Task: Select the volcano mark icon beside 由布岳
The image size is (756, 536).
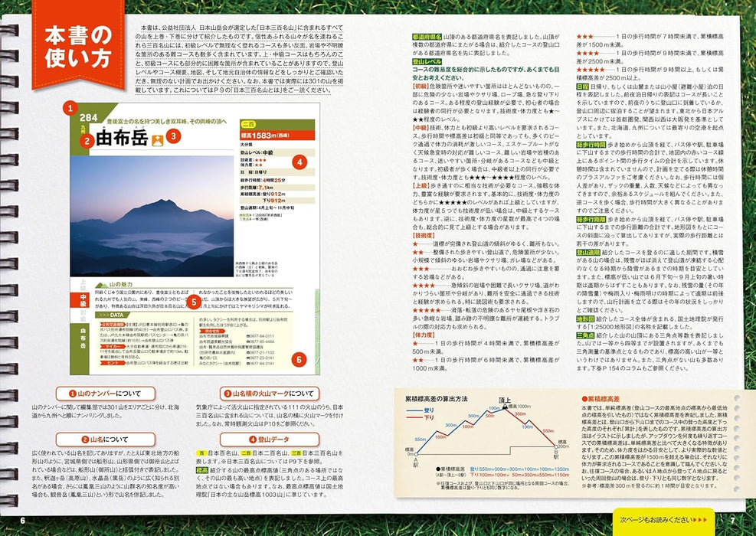Action: 158,139
